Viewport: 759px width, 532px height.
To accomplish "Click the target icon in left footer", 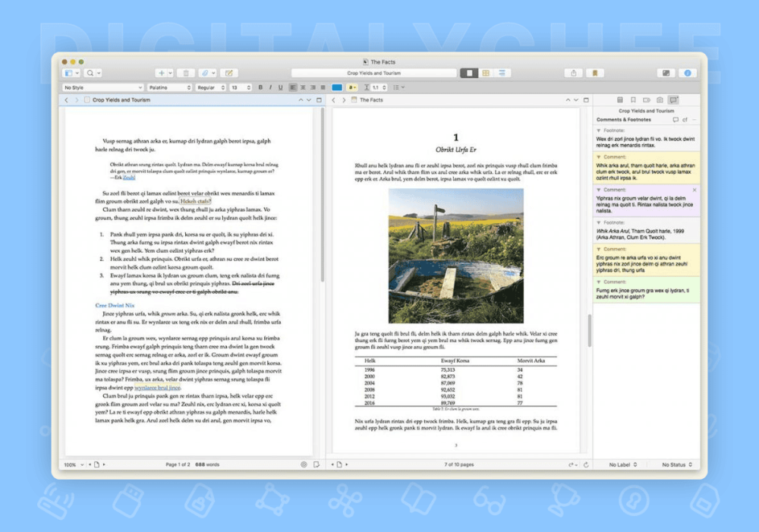I will pyautogui.click(x=304, y=464).
